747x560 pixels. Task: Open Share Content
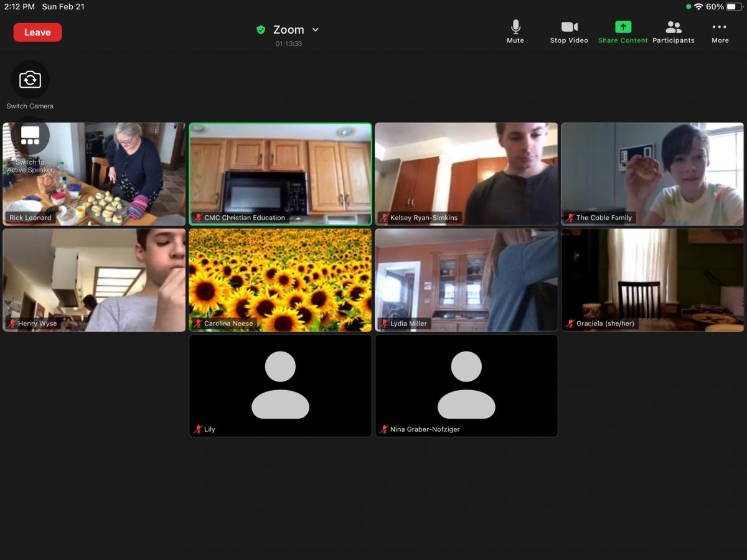point(622,32)
